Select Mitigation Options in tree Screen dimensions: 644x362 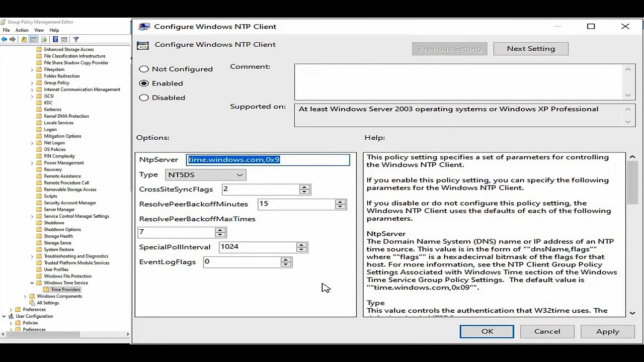click(x=62, y=136)
